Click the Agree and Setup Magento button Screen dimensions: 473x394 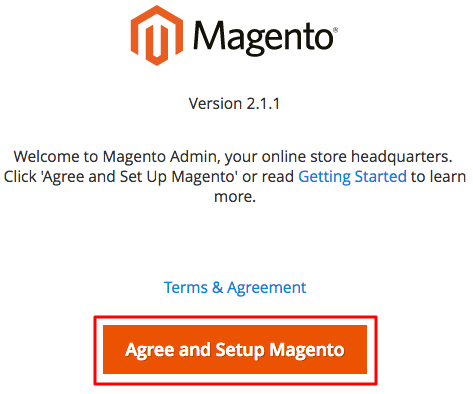235,350
